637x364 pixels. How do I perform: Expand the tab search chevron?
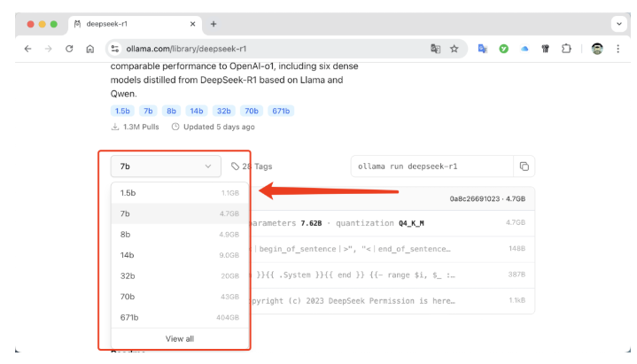618,24
